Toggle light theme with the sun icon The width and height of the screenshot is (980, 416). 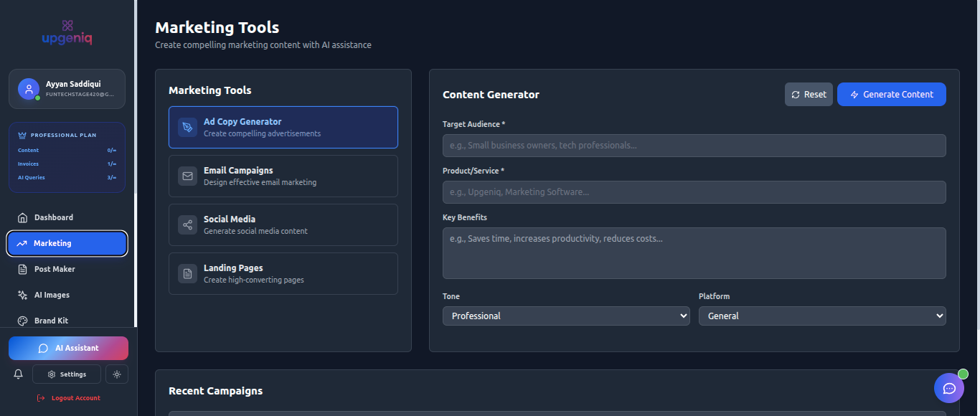tap(116, 374)
